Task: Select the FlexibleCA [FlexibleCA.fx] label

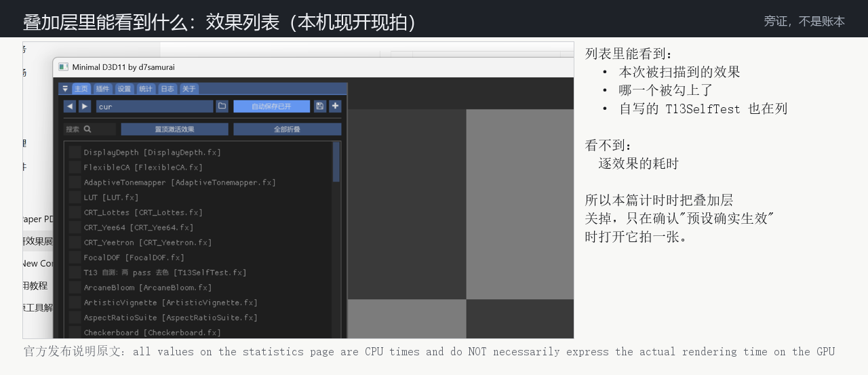Action: click(143, 167)
